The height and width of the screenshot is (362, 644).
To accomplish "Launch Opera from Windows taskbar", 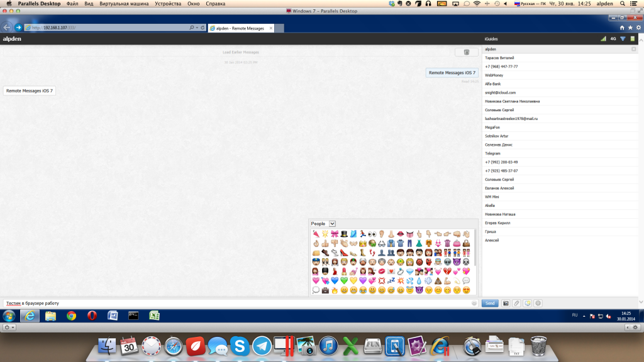I will click(92, 315).
